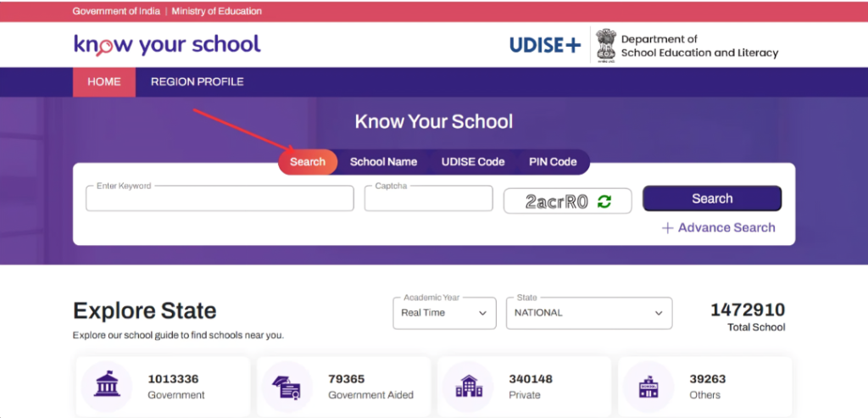Click the Government building icon

click(107, 386)
